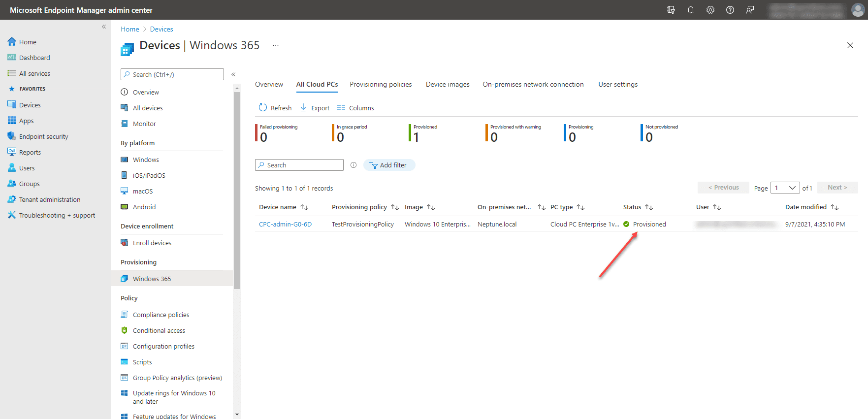Close the Devices blade with X
This screenshot has width=868, height=419.
(x=850, y=45)
